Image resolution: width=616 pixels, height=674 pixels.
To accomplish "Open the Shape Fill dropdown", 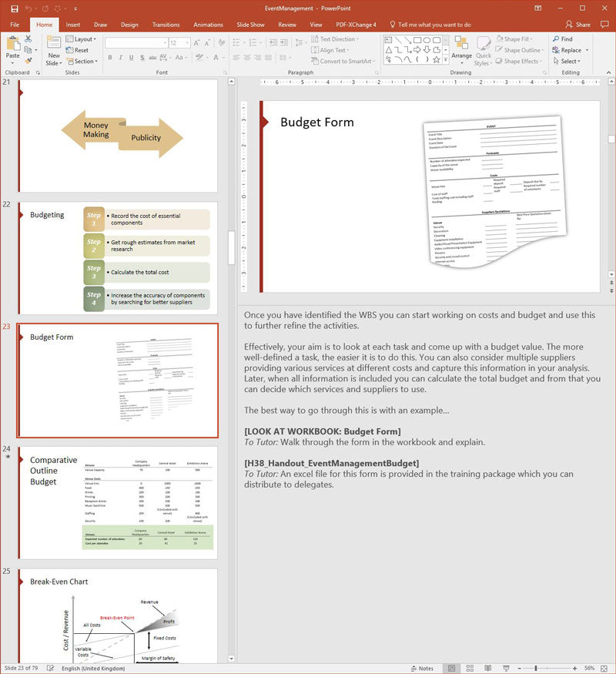I will pos(514,39).
